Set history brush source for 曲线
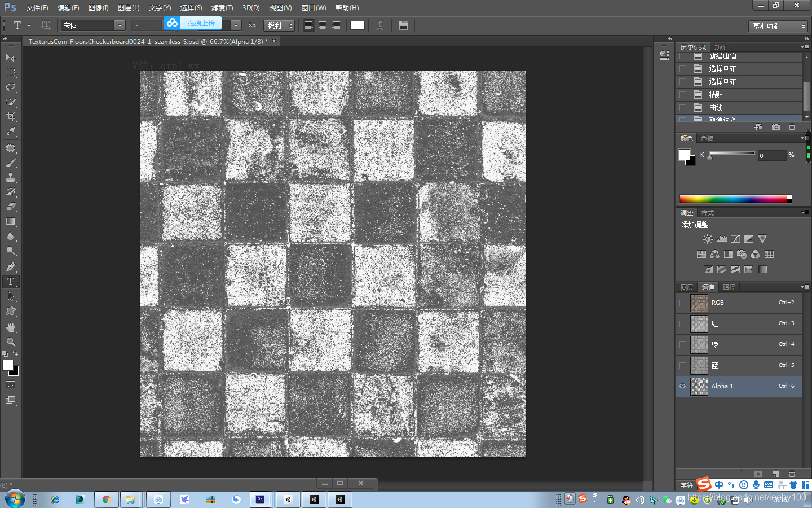This screenshot has width=812, height=508. click(683, 107)
